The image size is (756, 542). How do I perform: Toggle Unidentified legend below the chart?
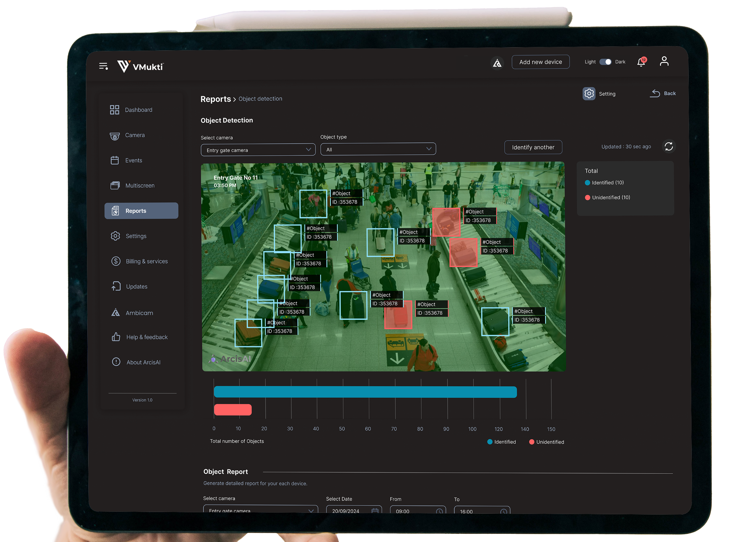click(x=546, y=442)
